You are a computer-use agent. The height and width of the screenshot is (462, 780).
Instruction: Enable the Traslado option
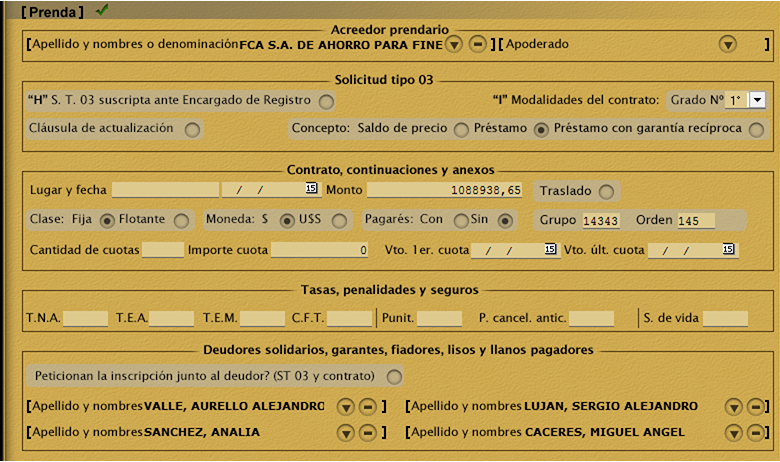tap(606, 191)
